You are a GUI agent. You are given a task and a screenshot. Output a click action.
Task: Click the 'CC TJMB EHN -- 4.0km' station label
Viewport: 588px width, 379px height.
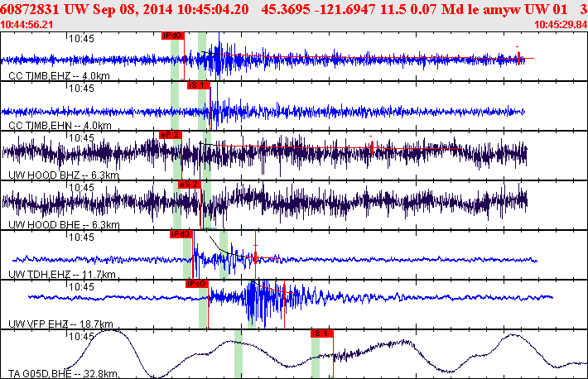tap(60, 126)
